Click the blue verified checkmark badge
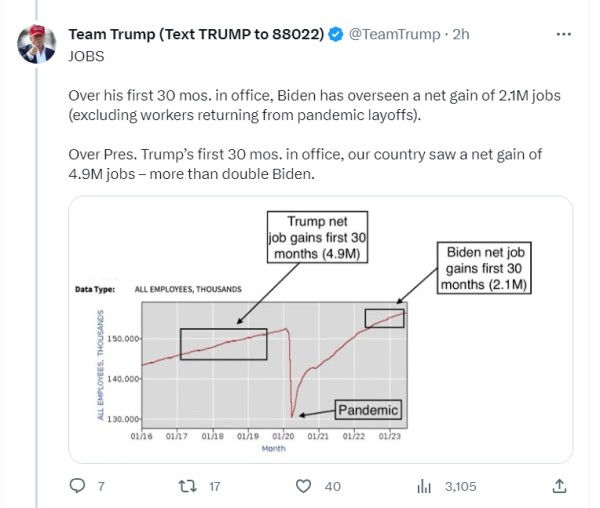Image resolution: width=600 pixels, height=508 pixels. 335,34
